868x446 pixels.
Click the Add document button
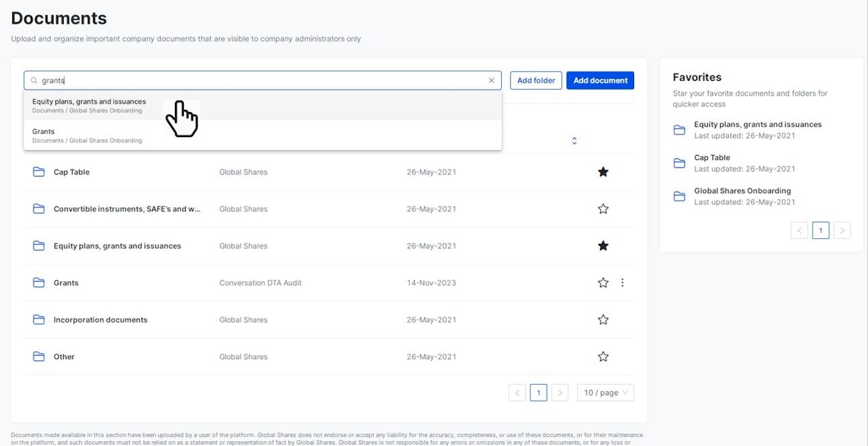point(600,80)
